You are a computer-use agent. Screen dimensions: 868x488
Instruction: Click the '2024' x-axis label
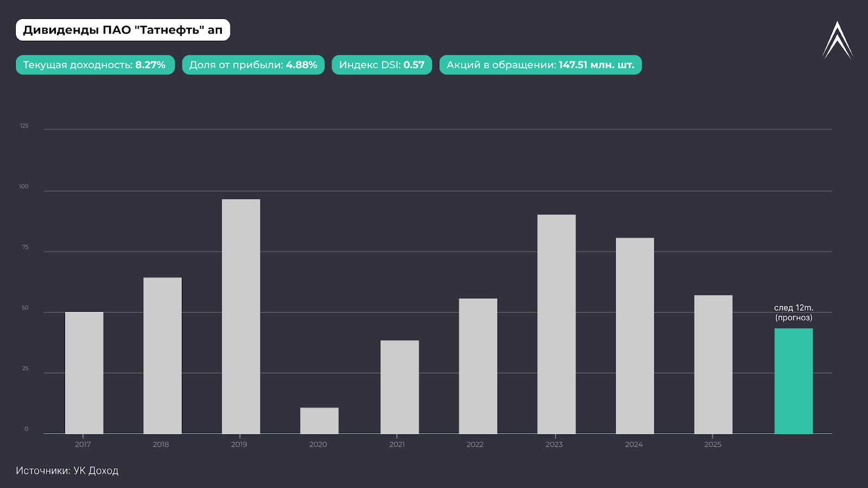(634, 445)
